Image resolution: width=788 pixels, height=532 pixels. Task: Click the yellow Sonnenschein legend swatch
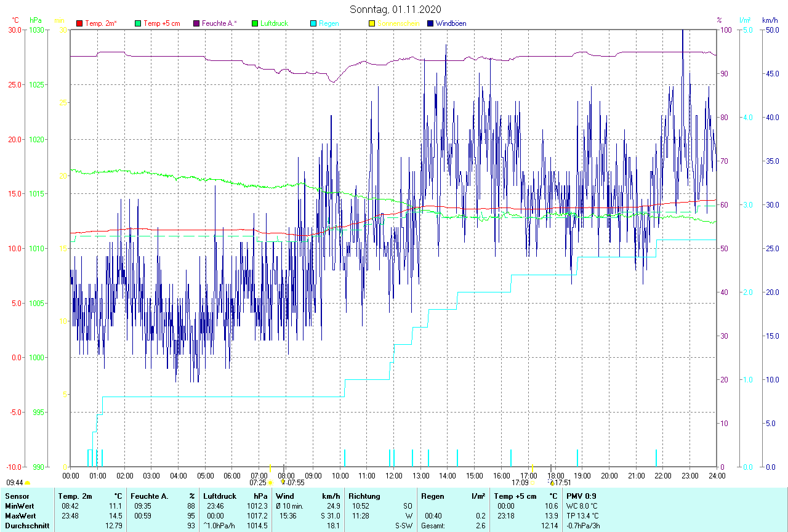371,23
